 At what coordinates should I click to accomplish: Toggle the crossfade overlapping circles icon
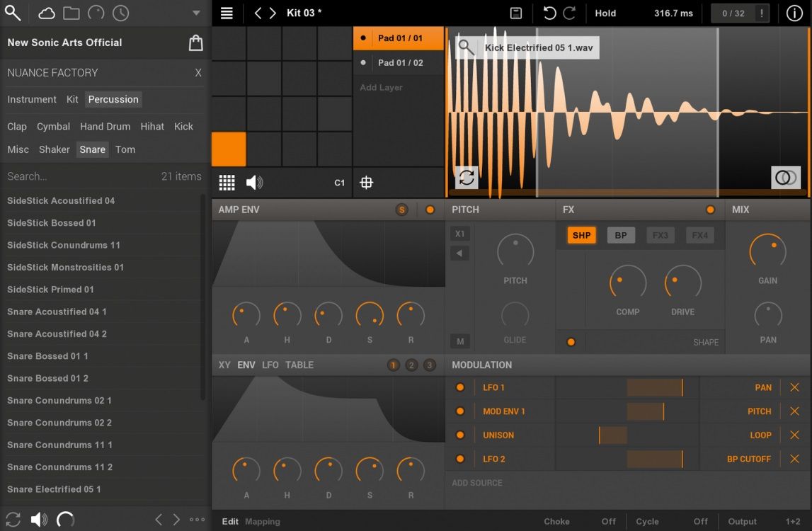pyautogui.click(x=786, y=178)
